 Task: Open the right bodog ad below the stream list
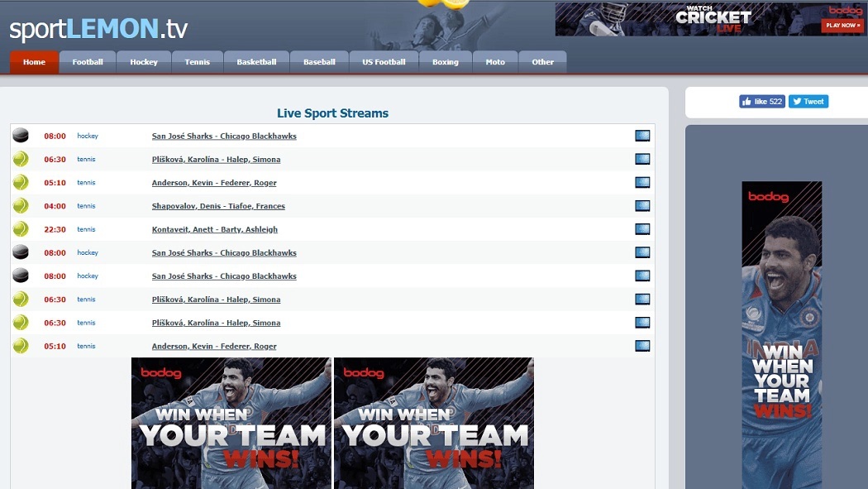pos(434,423)
